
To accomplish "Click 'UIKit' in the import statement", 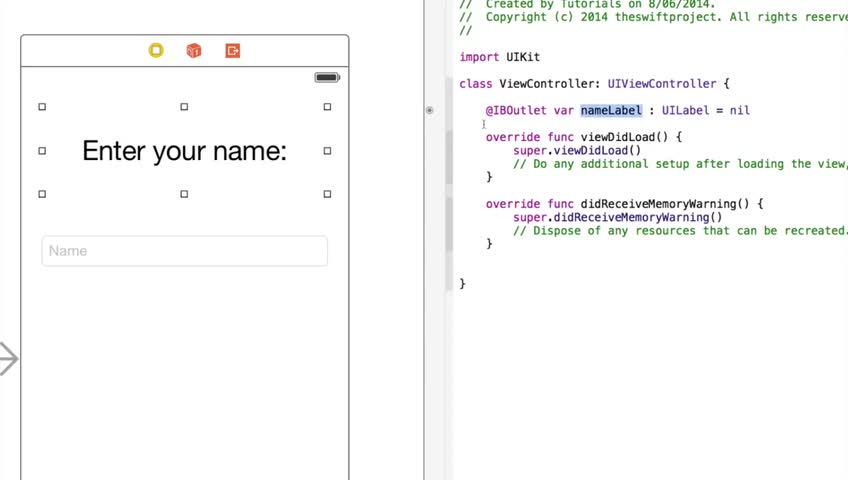I will (523, 57).
